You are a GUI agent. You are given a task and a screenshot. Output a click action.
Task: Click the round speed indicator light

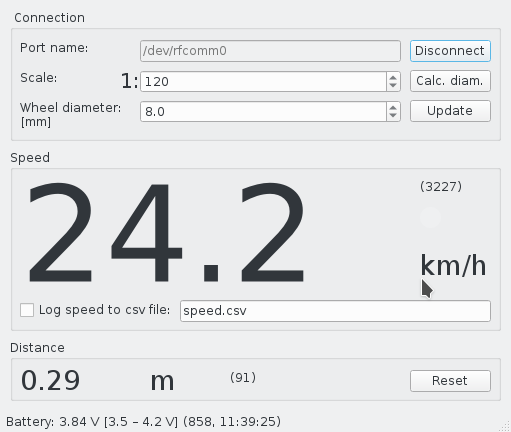(x=430, y=217)
